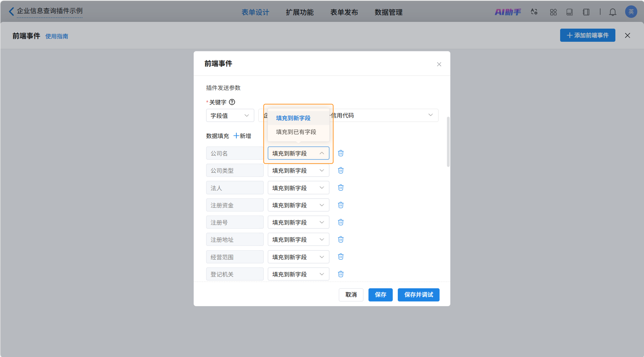Image resolution: width=644 pixels, height=357 pixels.
Task: Open fill-mode dropdown for 公司类型 row
Action: pyautogui.click(x=298, y=171)
